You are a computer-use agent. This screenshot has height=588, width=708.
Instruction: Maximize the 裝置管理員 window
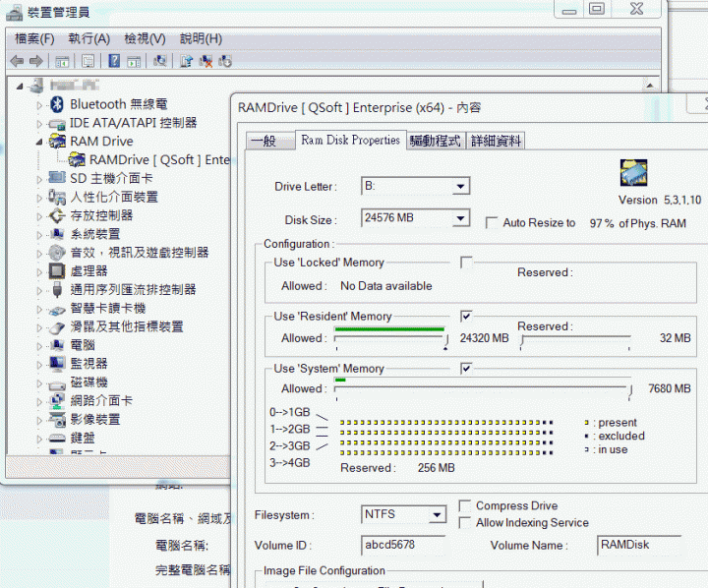(597, 9)
